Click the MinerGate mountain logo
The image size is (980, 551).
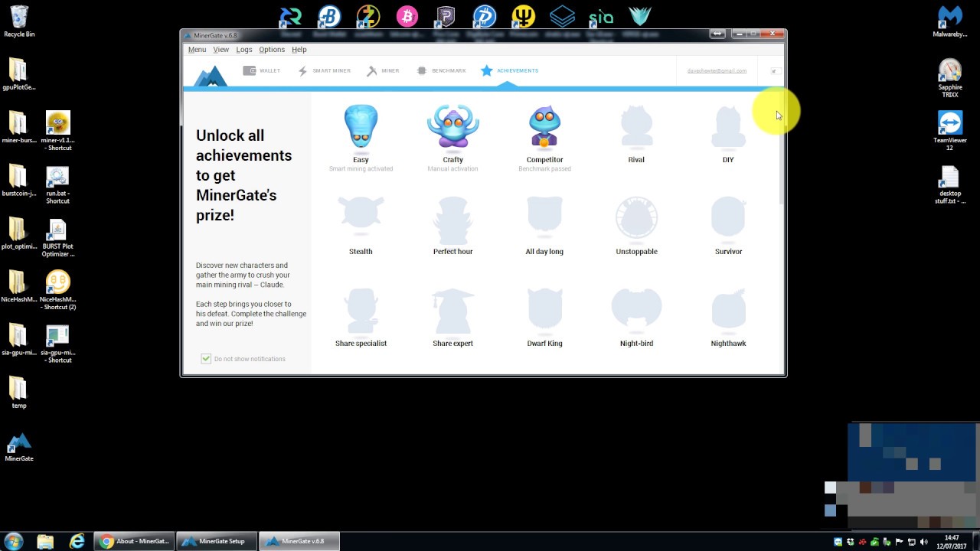pos(210,75)
